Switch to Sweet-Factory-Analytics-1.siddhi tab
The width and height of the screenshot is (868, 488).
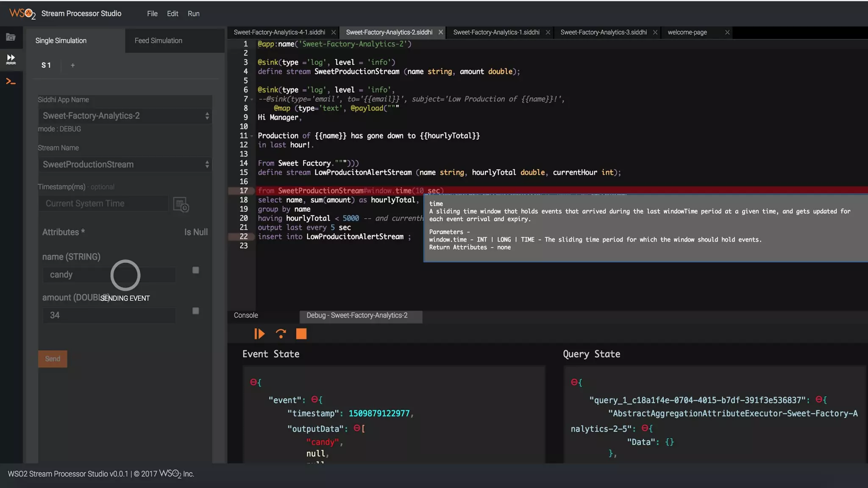(x=496, y=32)
